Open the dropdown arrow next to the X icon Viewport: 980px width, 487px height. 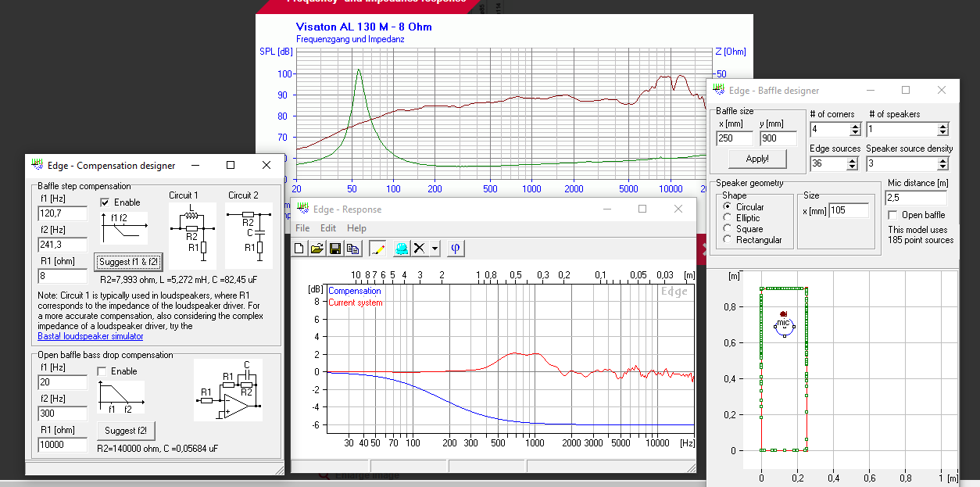(x=435, y=249)
